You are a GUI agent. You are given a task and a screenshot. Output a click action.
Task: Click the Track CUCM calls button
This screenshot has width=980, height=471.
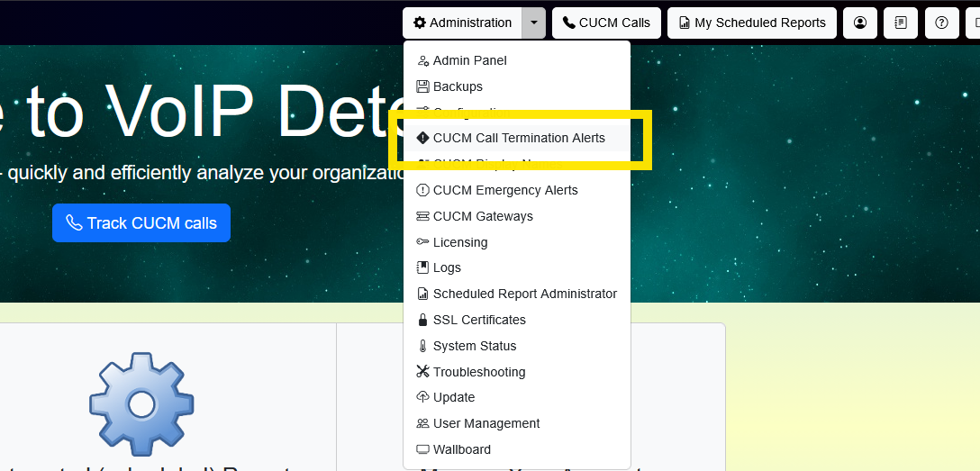(x=141, y=223)
